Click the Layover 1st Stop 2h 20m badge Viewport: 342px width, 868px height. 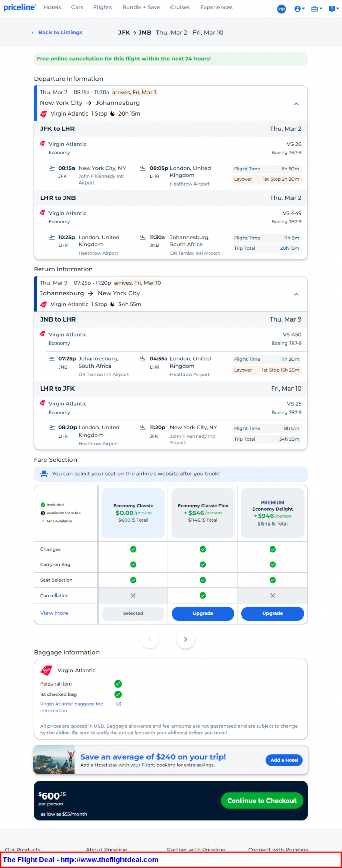[x=266, y=179]
